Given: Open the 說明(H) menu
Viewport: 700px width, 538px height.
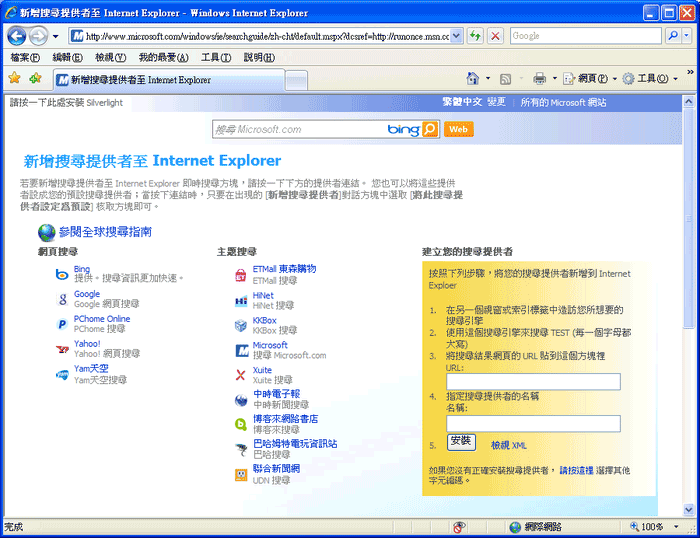Looking at the screenshot, I should [259, 57].
